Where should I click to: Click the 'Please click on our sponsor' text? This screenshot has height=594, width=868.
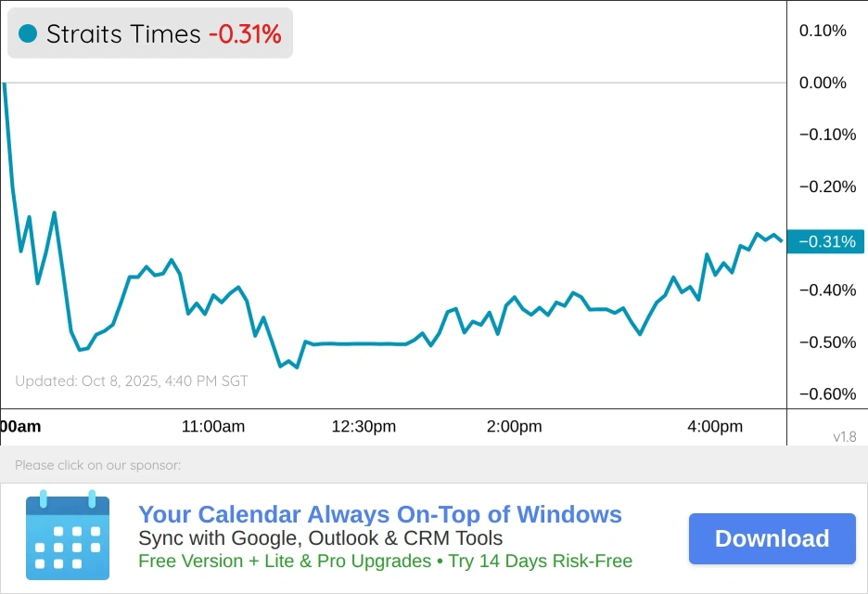tap(97, 465)
